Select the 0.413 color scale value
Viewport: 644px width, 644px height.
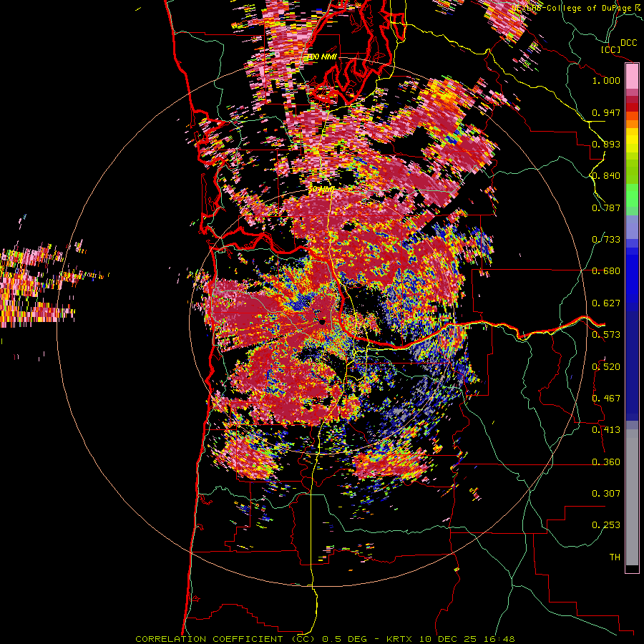tap(606, 430)
